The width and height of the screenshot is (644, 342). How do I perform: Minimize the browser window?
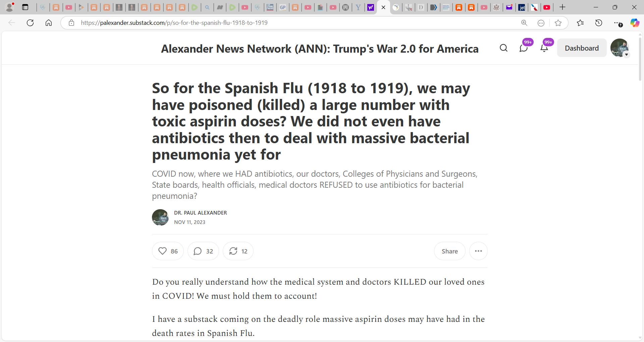click(596, 7)
